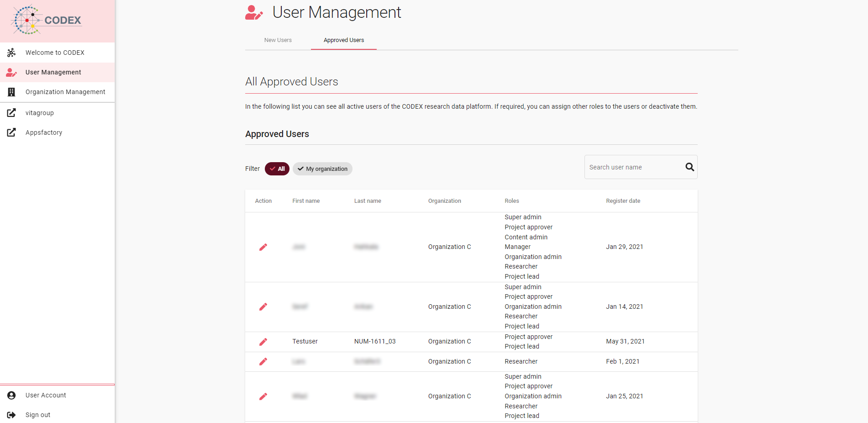Sign out of CODEX
The image size is (868, 423).
(57, 415)
